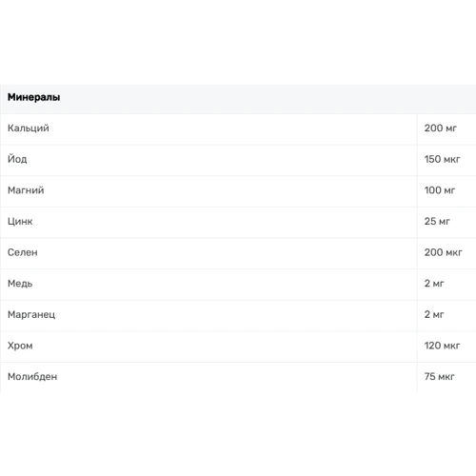476x476 pixels.
Task: Click the 2 мг value beside Медь
Action: pos(434,284)
